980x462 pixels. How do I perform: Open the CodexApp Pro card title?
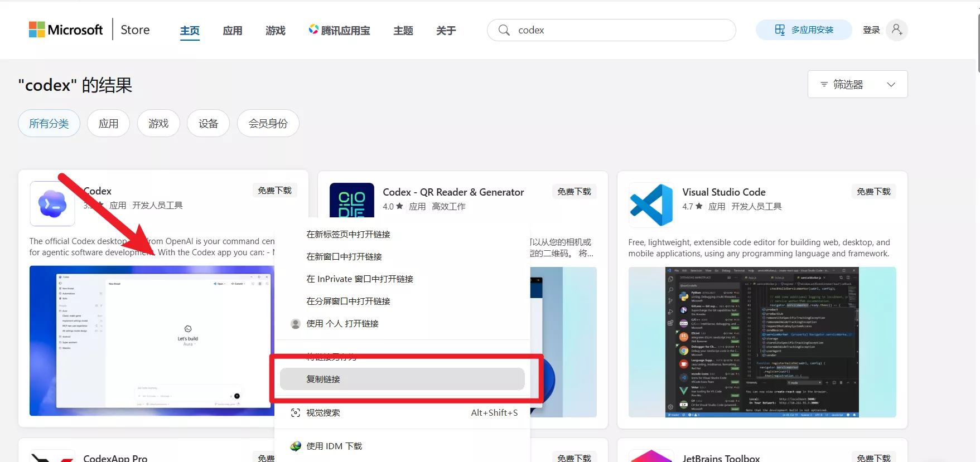tap(115, 458)
